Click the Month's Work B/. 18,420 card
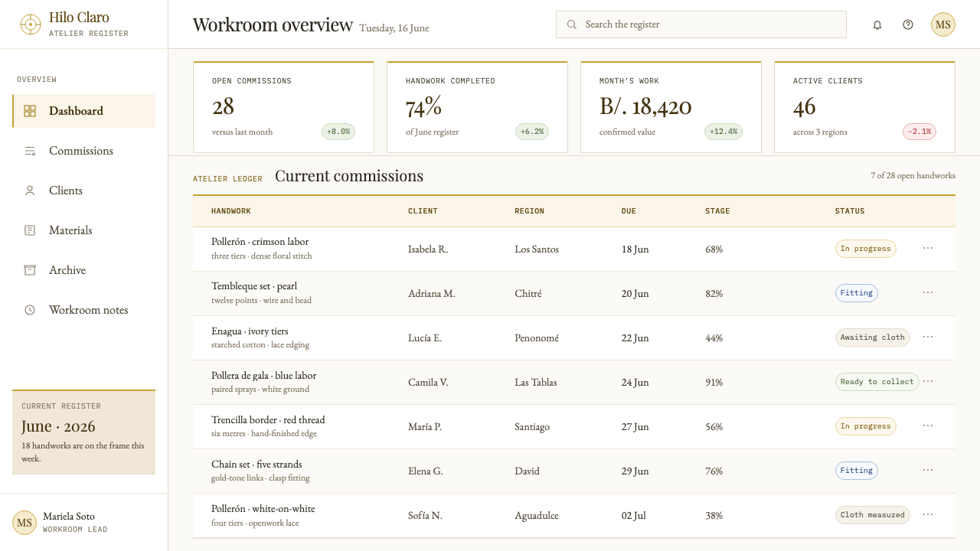 (x=671, y=107)
